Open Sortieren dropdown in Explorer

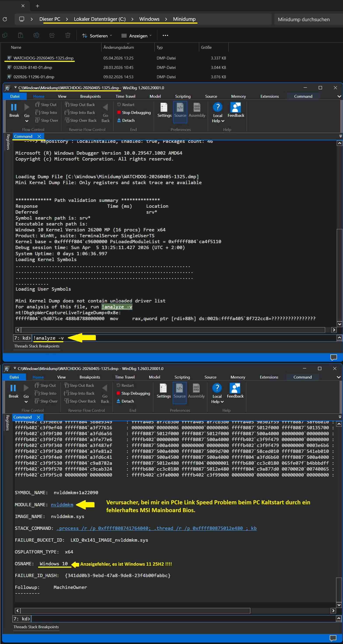pos(97,36)
